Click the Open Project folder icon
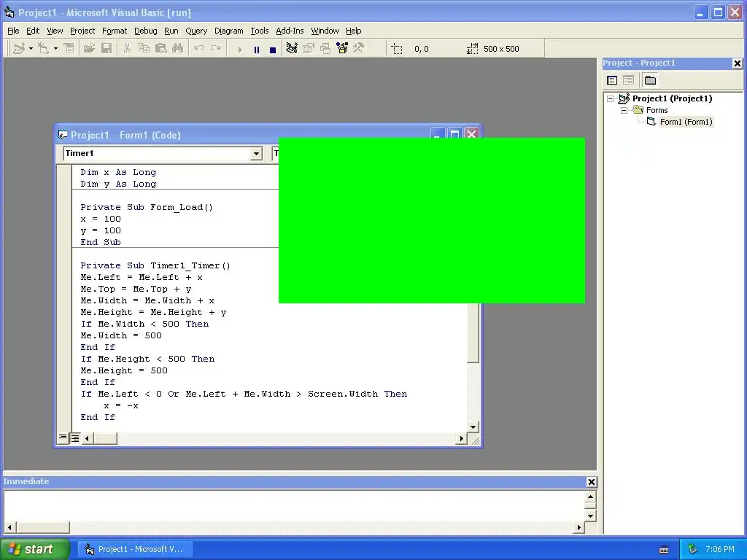The height and width of the screenshot is (560, 747). [x=89, y=49]
